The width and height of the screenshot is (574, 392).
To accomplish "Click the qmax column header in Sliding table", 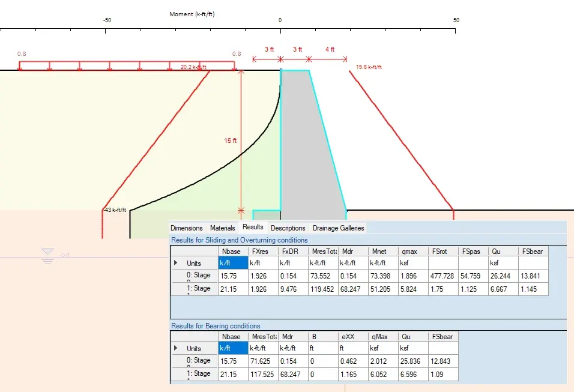I will click(x=413, y=252).
